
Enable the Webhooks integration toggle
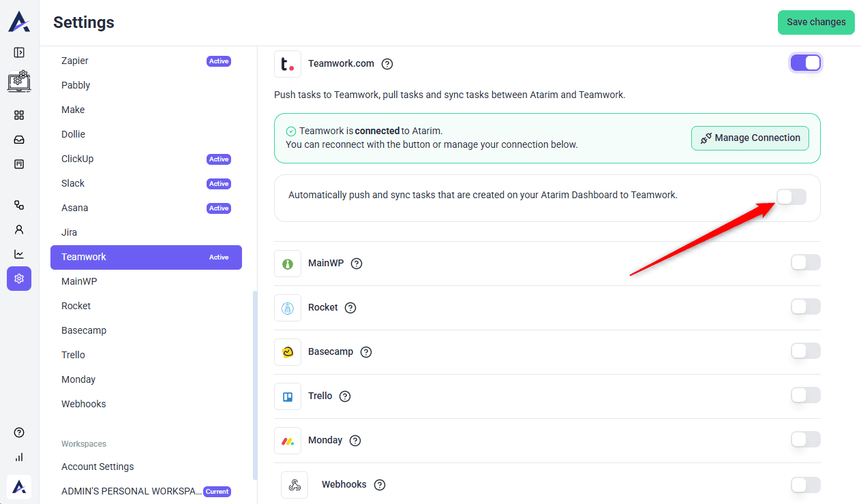point(806,485)
